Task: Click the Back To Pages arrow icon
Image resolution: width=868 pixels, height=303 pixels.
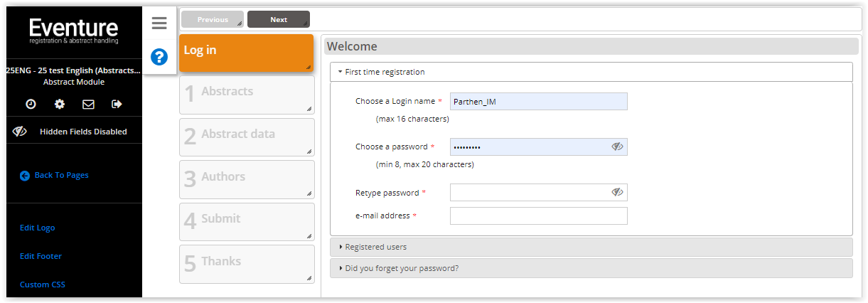Action: coord(25,175)
